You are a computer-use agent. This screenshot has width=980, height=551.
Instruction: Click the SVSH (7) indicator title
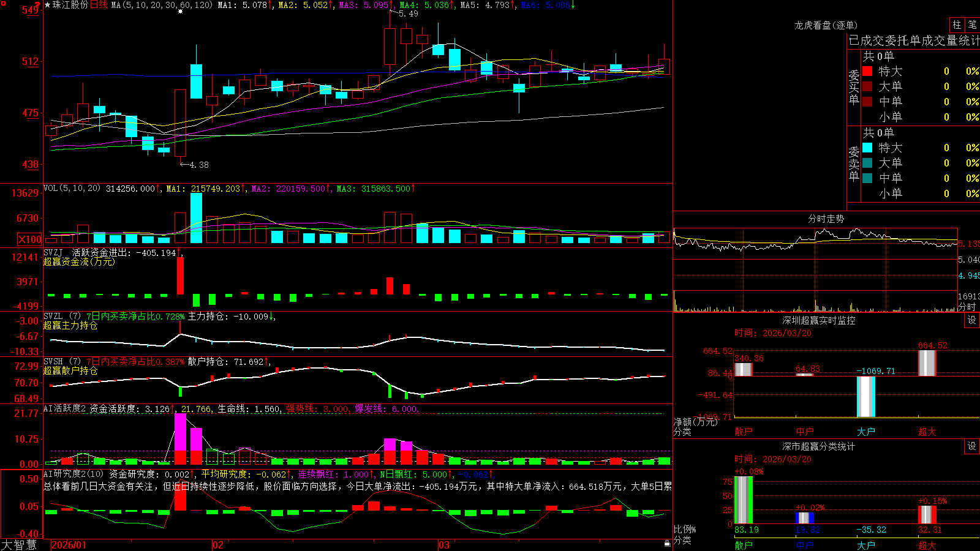62,362
